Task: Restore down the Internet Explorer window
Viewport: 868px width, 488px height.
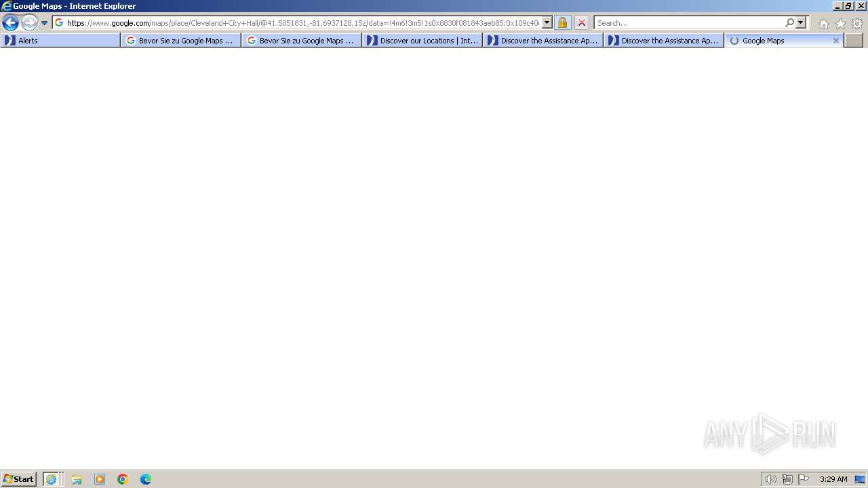Action: pyautogui.click(x=848, y=5)
